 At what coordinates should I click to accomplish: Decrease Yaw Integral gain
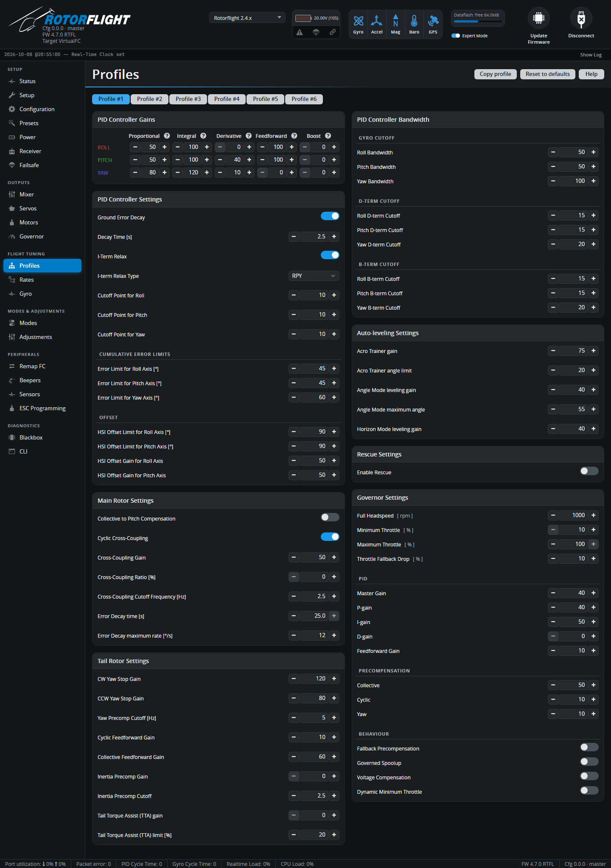tap(178, 173)
